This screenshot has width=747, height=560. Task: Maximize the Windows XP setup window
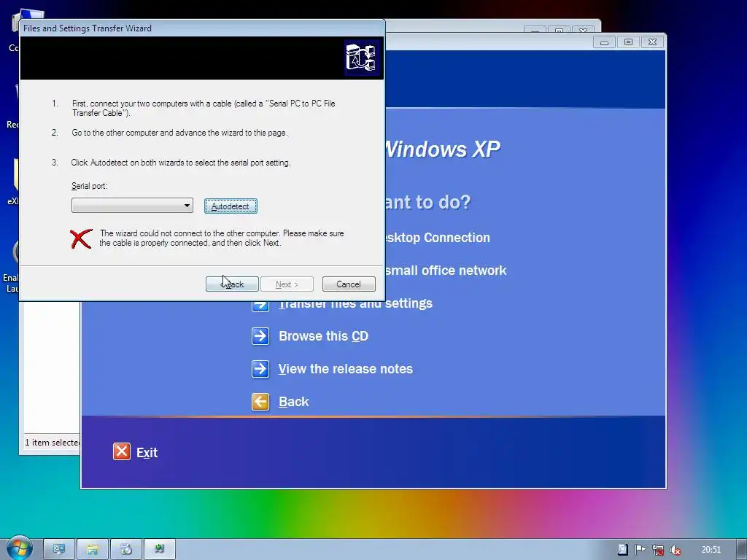pyautogui.click(x=628, y=42)
